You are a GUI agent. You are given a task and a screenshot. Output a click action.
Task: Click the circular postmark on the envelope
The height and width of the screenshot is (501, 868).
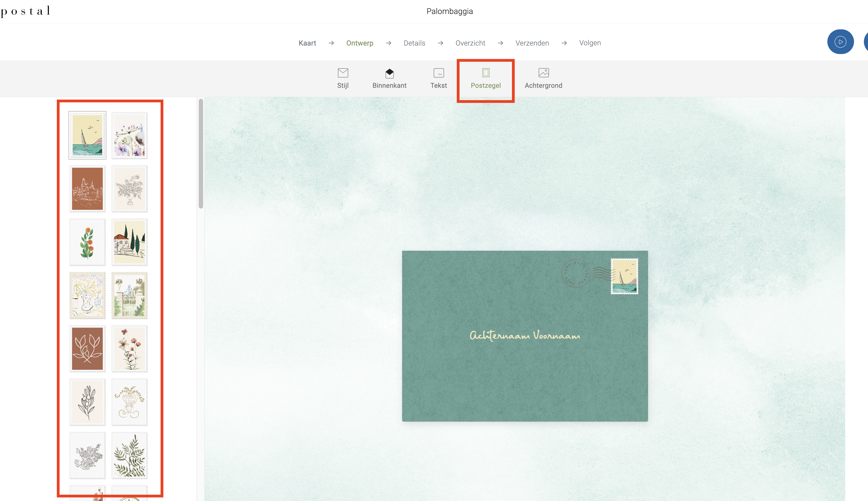coord(576,273)
